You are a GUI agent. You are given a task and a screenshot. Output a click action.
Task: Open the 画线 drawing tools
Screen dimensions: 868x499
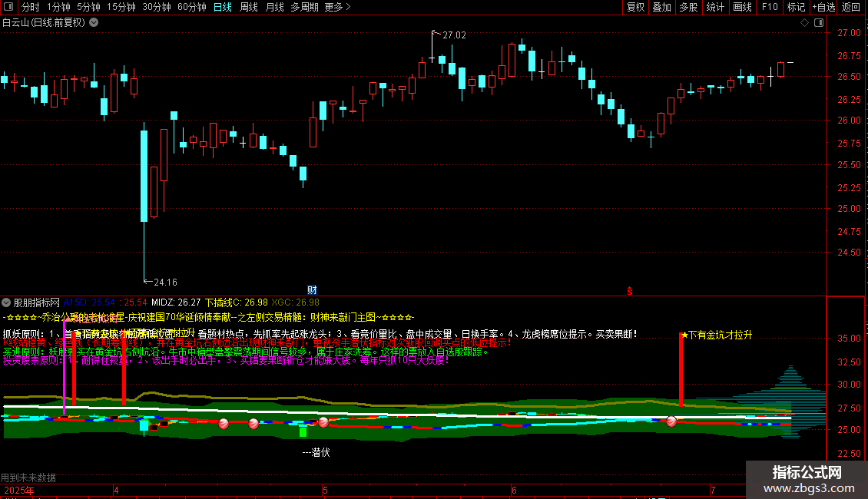pos(742,7)
